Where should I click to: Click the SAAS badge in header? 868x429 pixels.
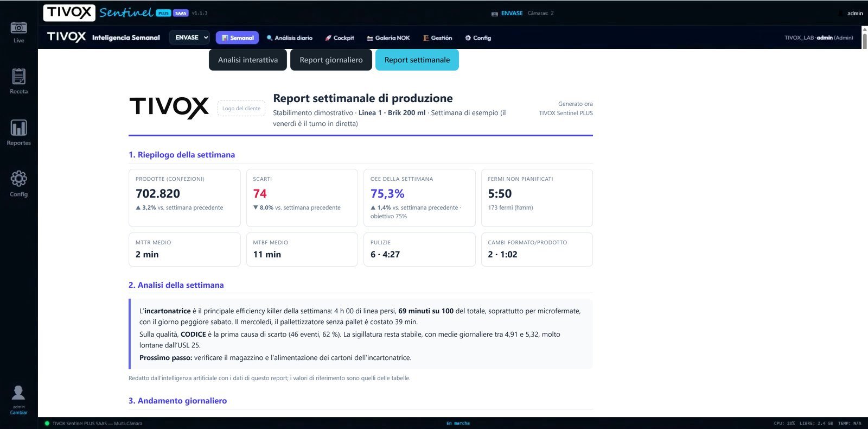pyautogui.click(x=181, y=13)
